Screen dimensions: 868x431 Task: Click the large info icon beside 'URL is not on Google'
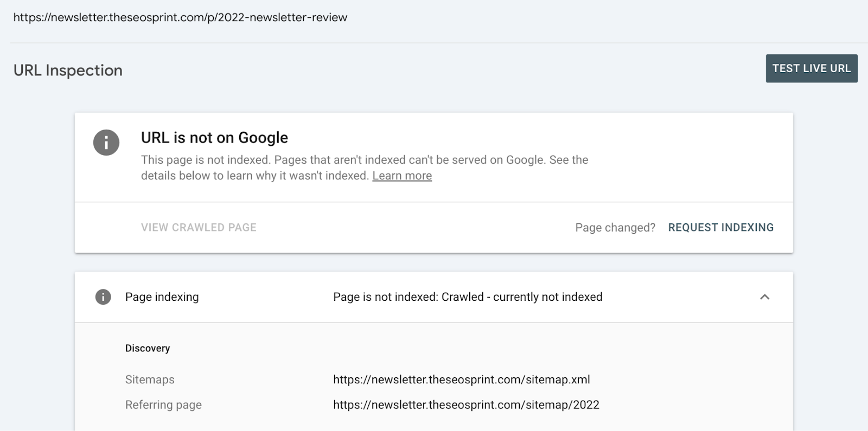(106, 143)
